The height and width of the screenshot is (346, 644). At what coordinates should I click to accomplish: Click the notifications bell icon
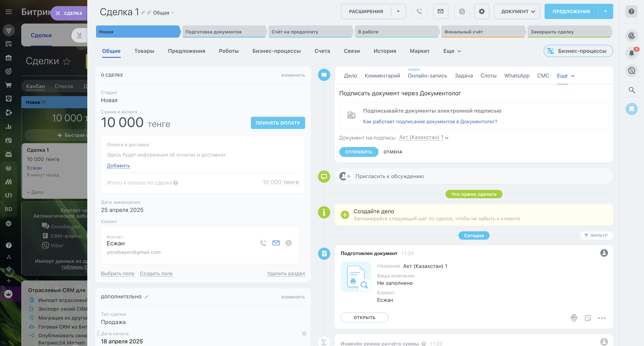631,53
